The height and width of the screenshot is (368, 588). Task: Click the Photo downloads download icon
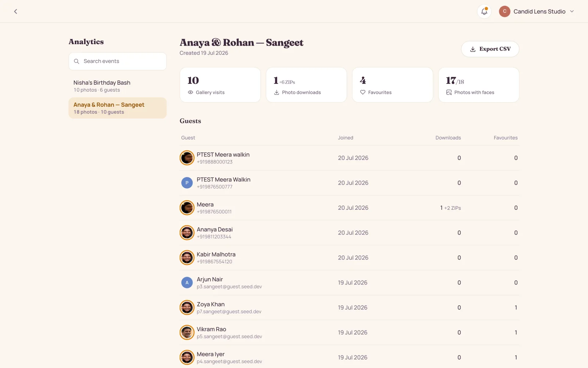coord(276,92)
